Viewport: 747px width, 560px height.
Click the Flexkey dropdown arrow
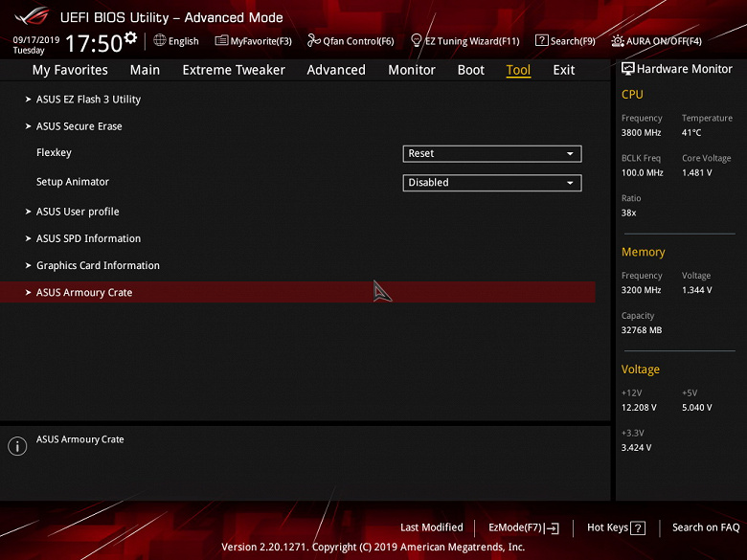pyautogui.click(x=570, y=154)
